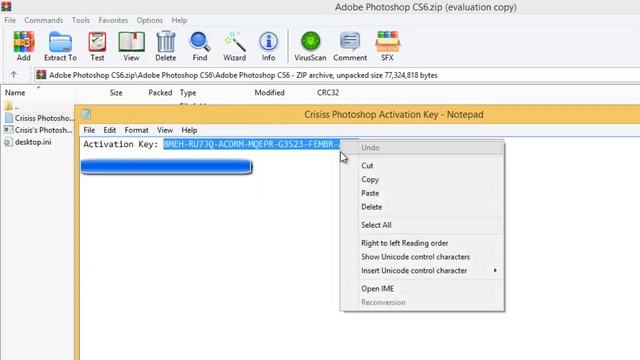Image resolution: width=640 pixels, height=360 pixels.
Task: Click the Delete trash bin icon
Action: [x=166, y=46]
